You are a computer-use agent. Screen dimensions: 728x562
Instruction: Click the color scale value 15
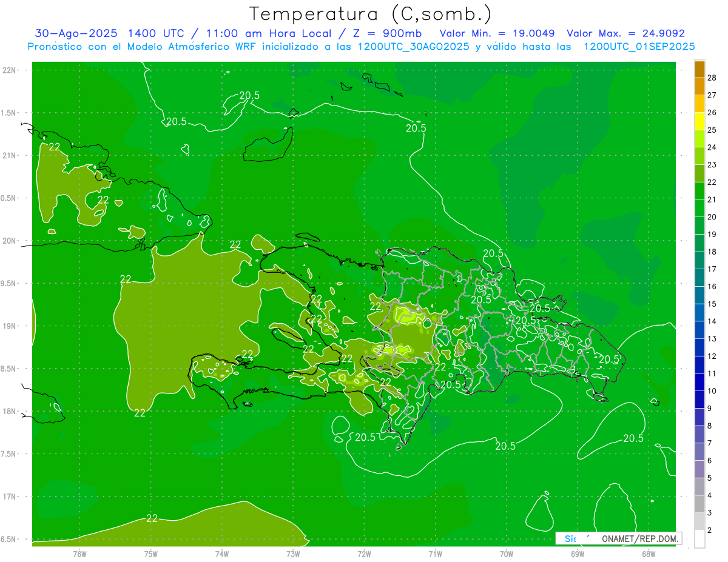click(712, 304)
